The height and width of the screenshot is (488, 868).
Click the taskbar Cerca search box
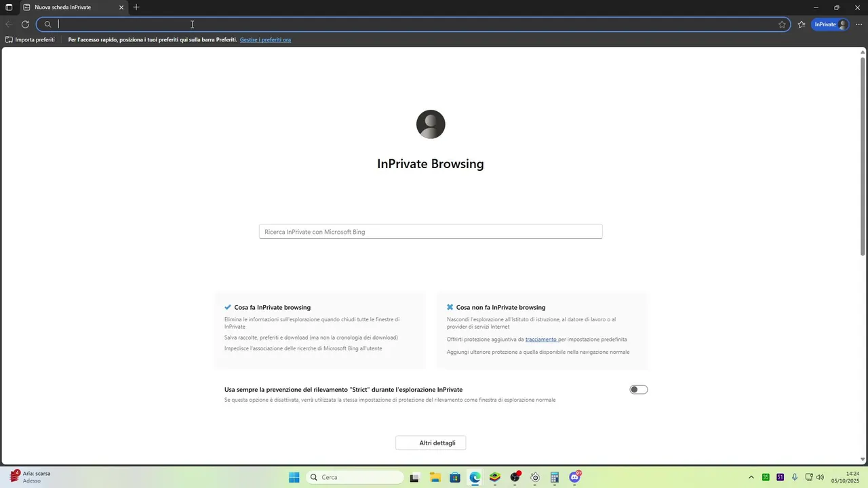coord(355,478)
